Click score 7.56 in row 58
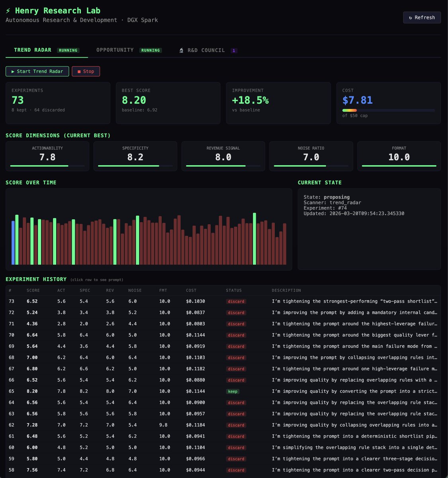The height and width of the screenshot is (478, 448). 32,470
